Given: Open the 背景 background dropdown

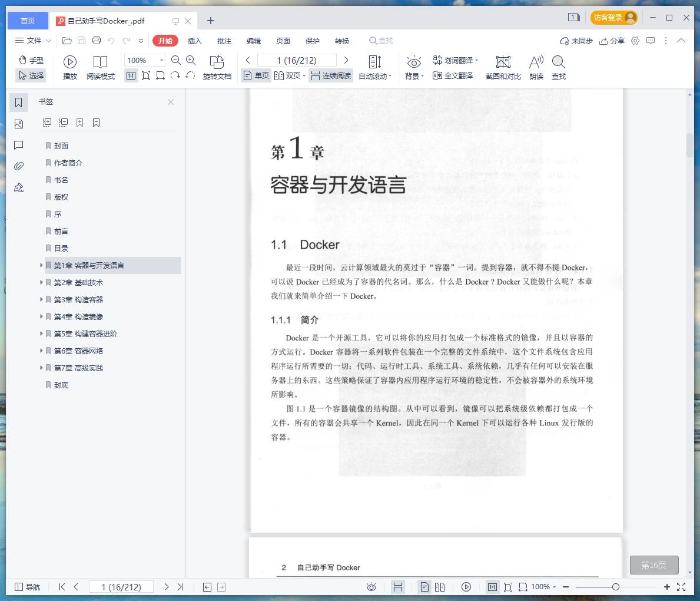Looking at the screenshot, I should pos(414,68).
